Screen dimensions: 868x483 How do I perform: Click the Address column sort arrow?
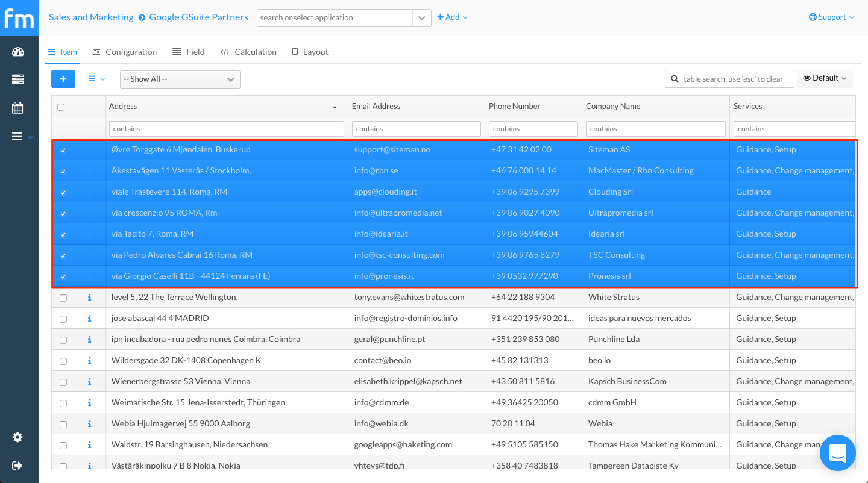pyautogui.click(x=335, y=107)
